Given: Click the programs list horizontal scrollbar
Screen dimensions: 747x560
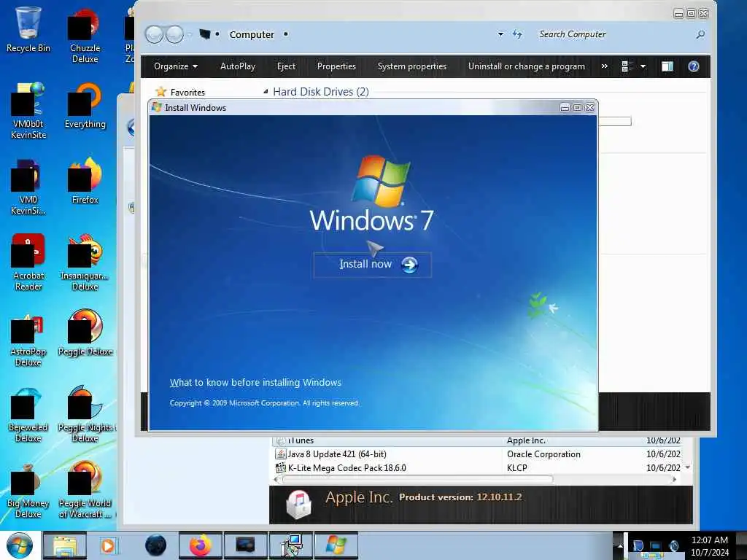Looking at the screenshot, I should (x=418, y=479).
